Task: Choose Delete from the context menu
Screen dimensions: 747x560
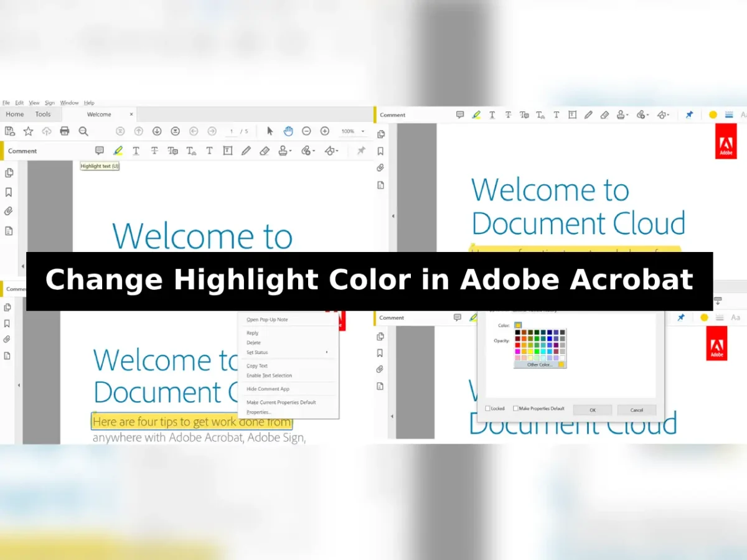Action: tap(253, 343)
